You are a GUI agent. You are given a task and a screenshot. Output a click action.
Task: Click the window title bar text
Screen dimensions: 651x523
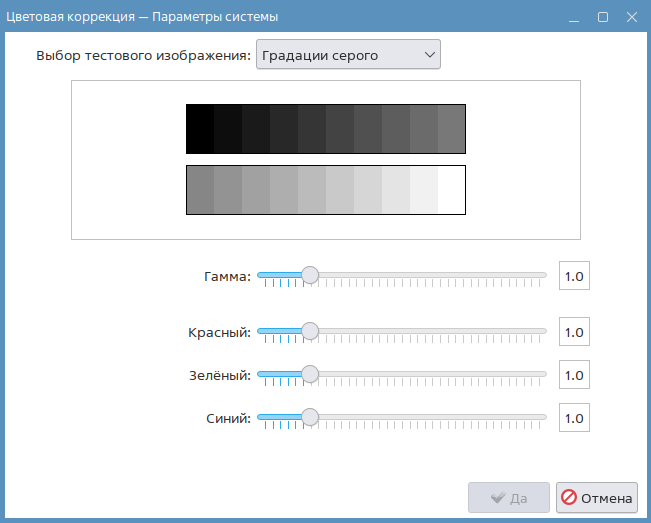[143, 17]
